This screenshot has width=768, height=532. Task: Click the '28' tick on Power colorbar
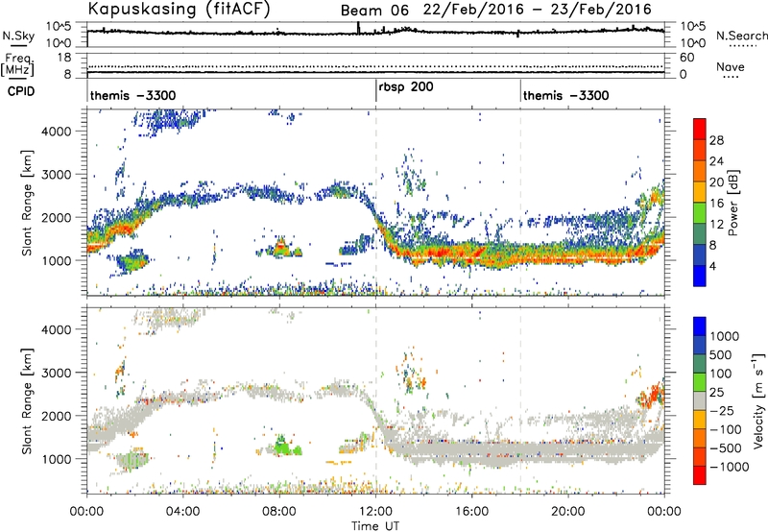(716, 140)
